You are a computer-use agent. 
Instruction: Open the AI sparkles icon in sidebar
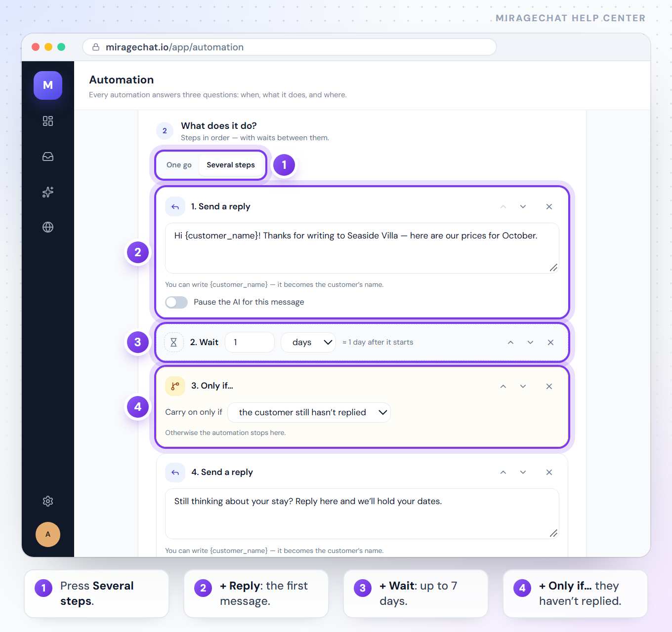(48, 192)
